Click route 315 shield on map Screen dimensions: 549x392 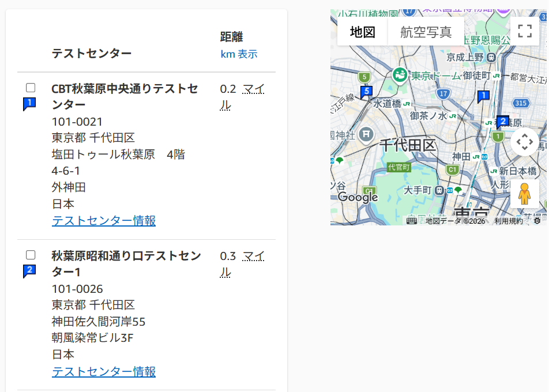521,103
